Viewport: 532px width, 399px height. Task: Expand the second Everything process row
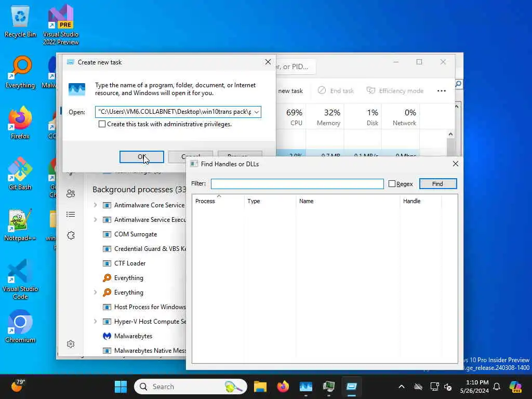click(x=96, y=292)
